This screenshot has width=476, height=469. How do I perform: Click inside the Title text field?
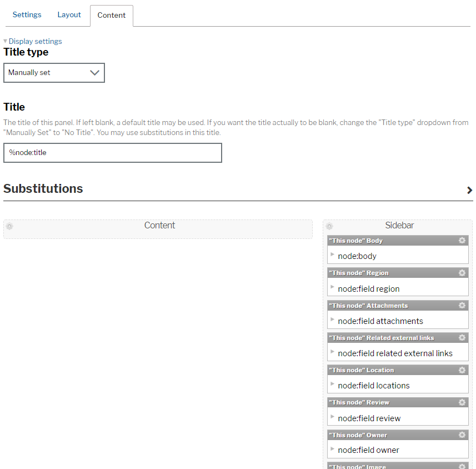pos(111,153)
